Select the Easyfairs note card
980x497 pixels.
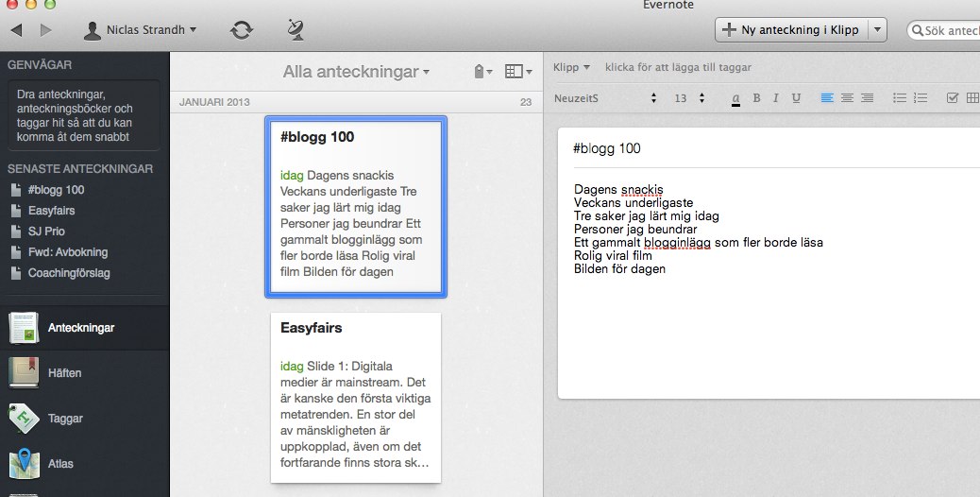(x=356, y=398)
